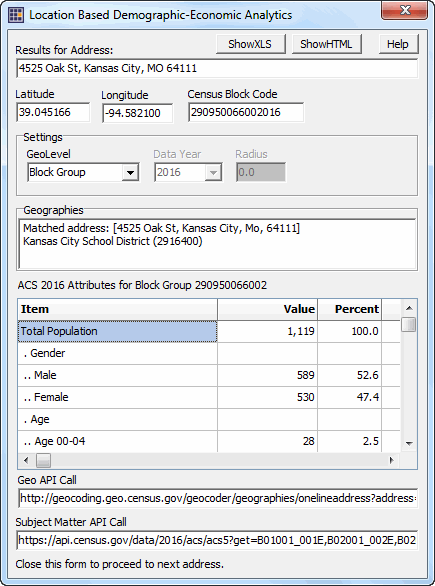Viewport: 435px width, 586px height.
Task: Click the Geo API Call URL field
Action: (218, 498)
